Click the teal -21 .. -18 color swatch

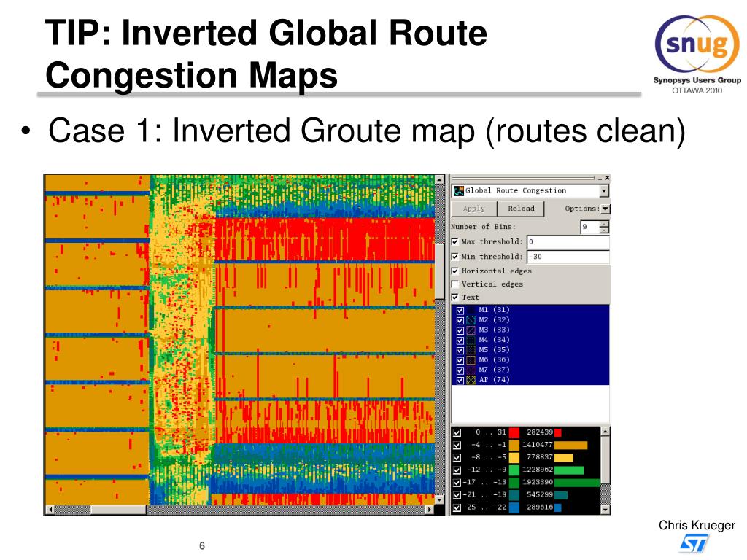514,495
